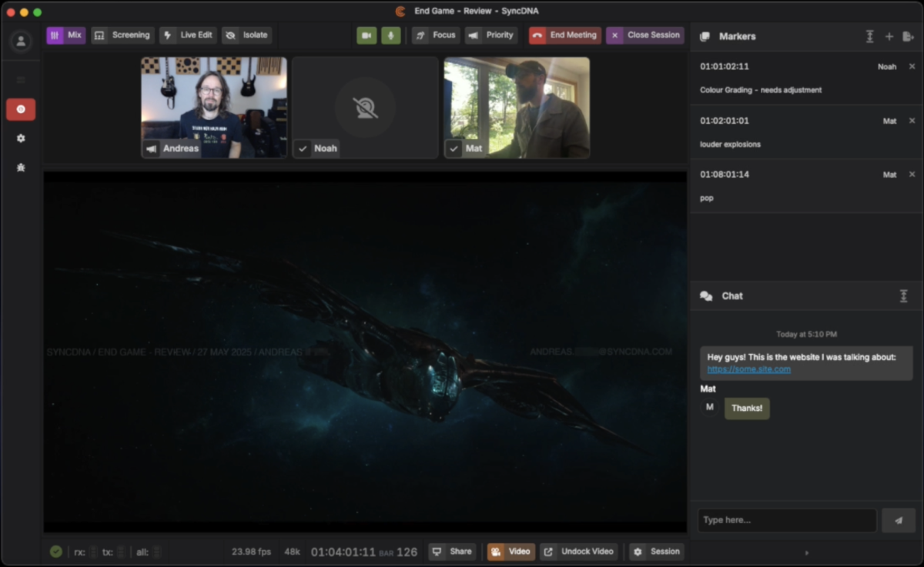Open the Session settings button

657,552
